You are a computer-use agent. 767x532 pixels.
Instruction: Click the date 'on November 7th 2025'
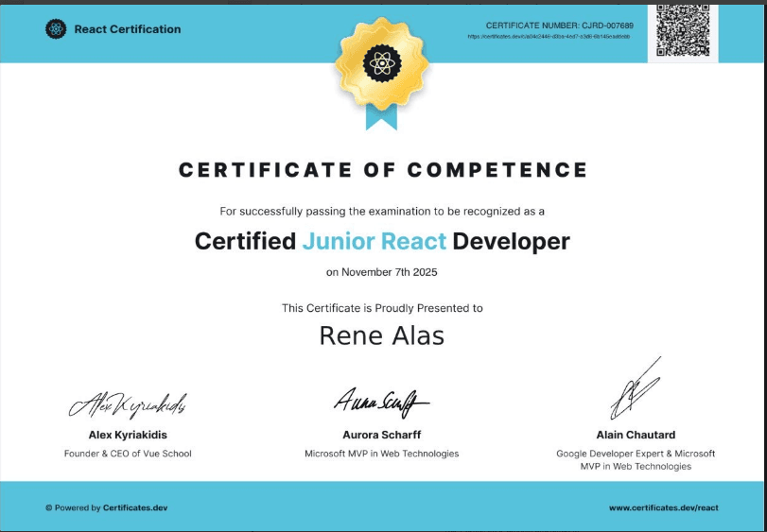(x=382, y=272)
